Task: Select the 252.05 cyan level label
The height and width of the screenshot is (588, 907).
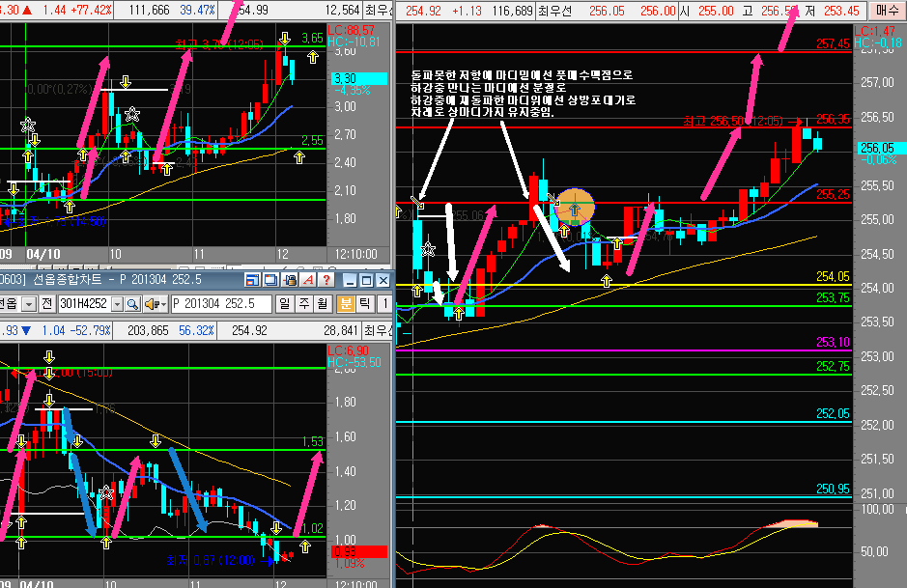Action: point(833,414)
